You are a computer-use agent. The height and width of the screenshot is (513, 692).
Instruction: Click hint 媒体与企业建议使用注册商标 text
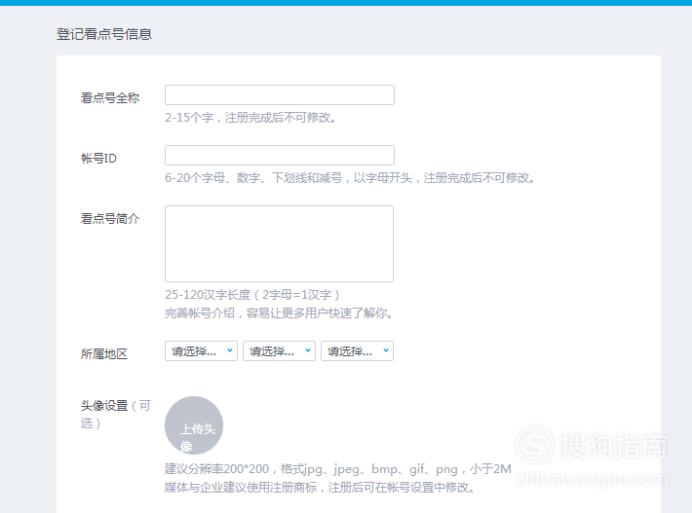click(x=320, y=487)
